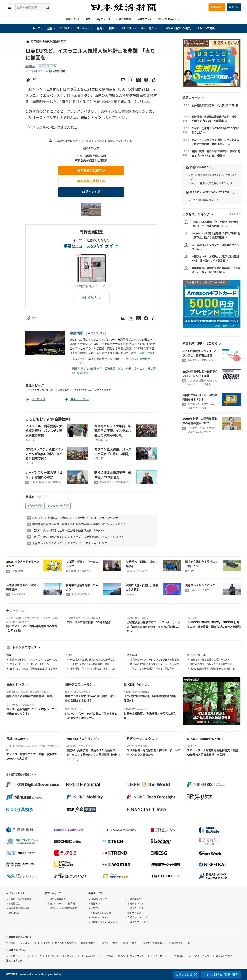247x980 pixels.
Task: Open the LIVE menu item
Action: [x=87, y=19]
